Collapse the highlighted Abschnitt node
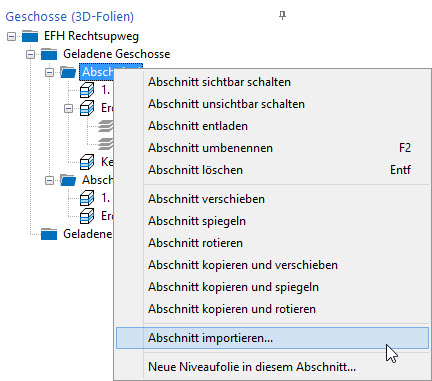The width and height of the screenshot is (432, 381). (49, 72)
